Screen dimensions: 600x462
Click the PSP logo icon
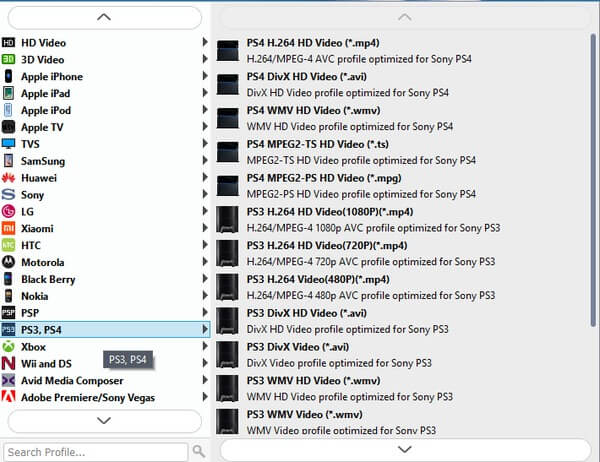tap(8, 313)
